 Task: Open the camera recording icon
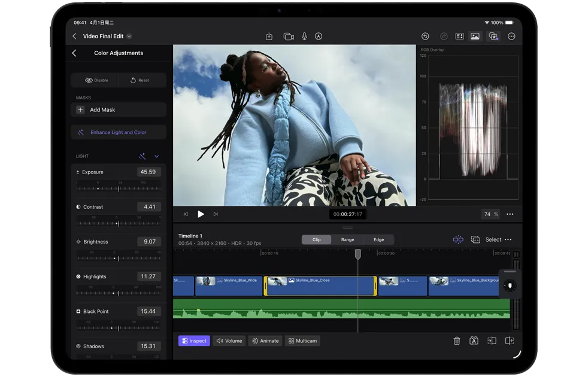point(289,37)
